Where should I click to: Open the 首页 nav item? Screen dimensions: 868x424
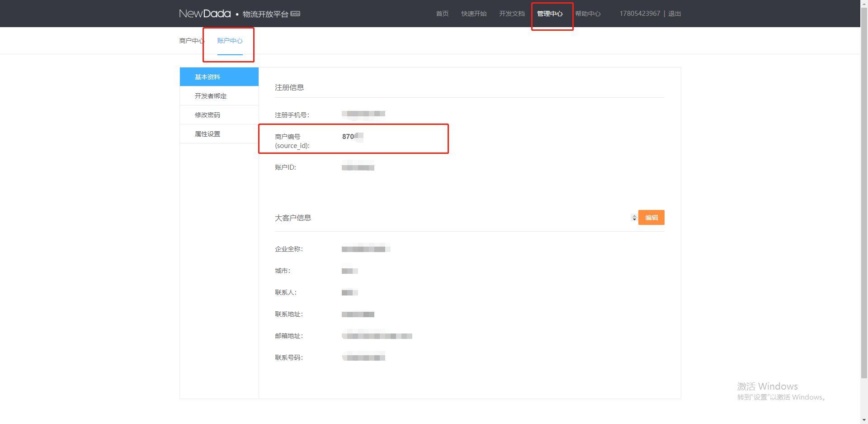click(442, 14)
